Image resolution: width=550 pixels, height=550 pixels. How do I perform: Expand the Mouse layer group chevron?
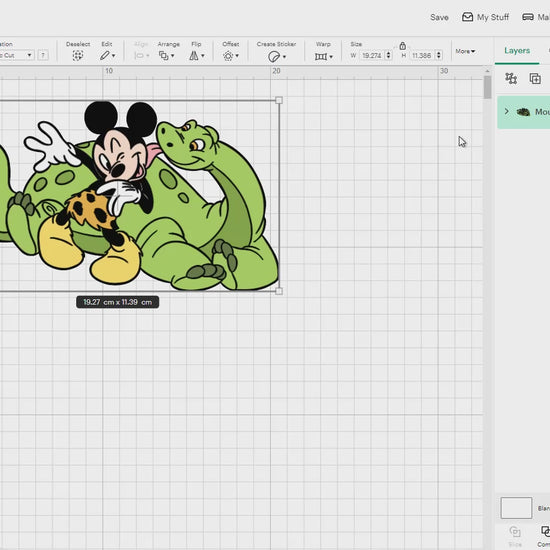[507, 111]
